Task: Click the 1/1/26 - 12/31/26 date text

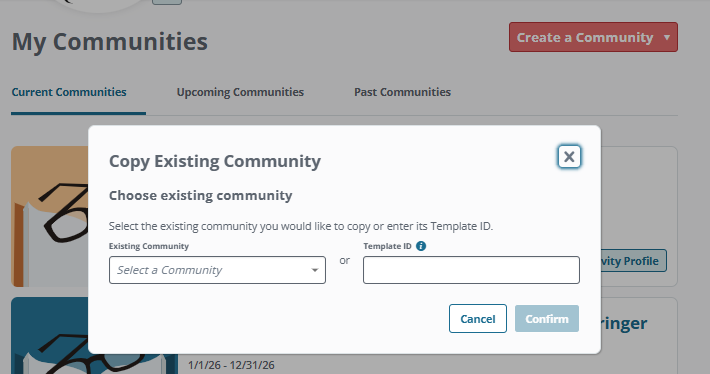Action: 231,365
